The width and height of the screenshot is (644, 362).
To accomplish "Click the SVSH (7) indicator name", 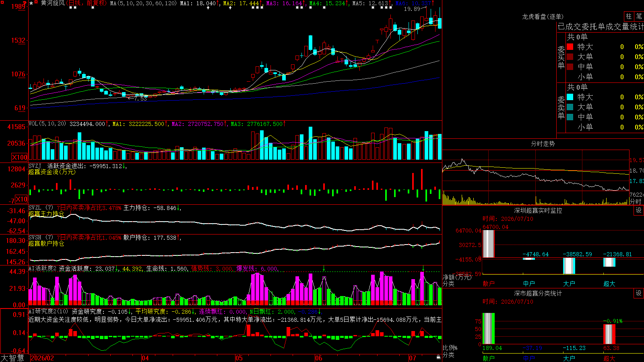I will click(41, 238).
